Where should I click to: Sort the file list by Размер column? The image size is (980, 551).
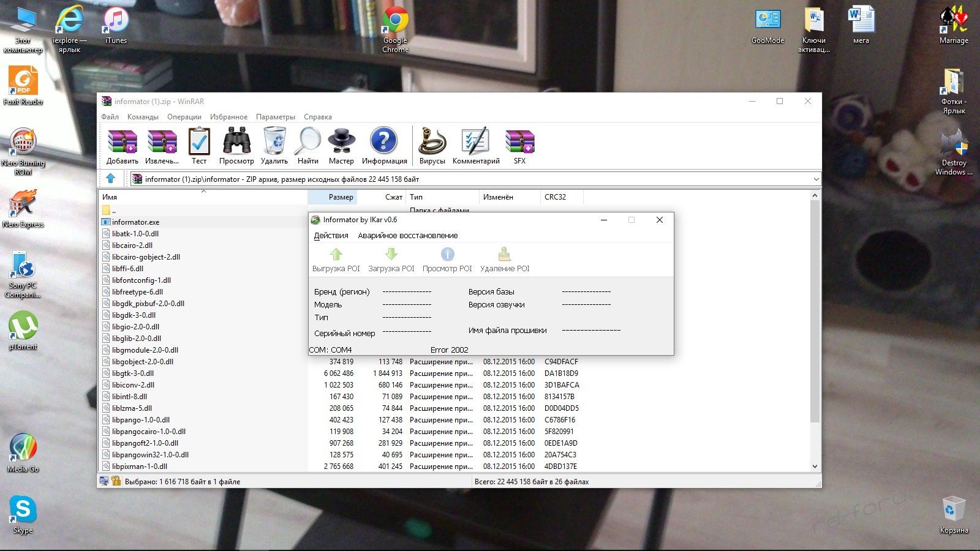tap(340, 197)
